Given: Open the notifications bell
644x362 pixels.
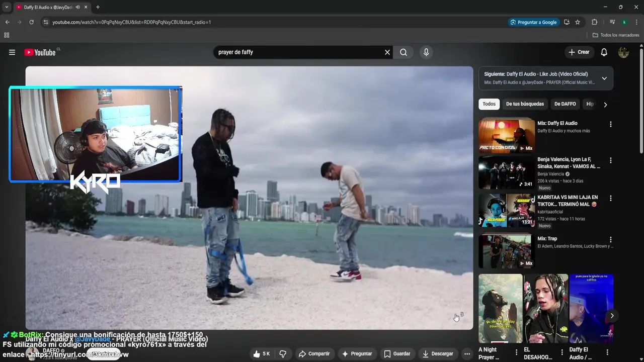Looking at the screenshot, I should tap(604, 52).
